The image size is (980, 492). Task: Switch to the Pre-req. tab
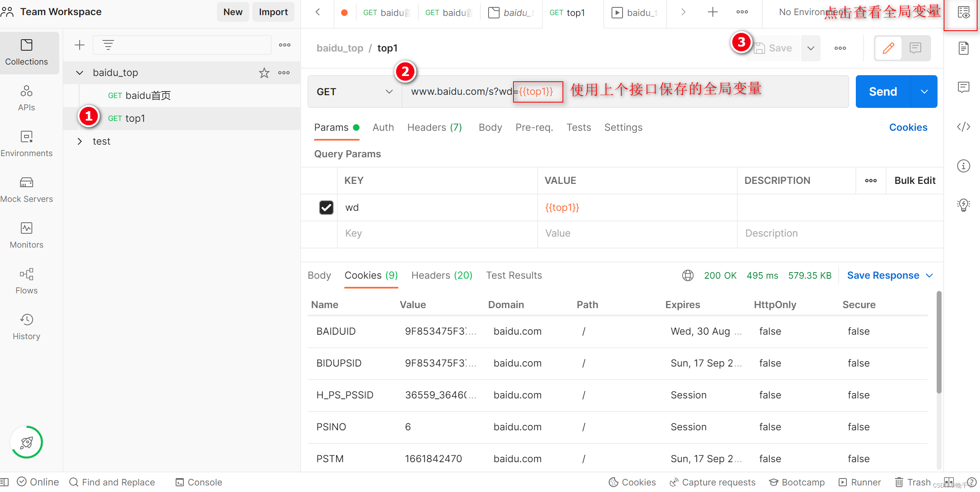click(534, 127)
